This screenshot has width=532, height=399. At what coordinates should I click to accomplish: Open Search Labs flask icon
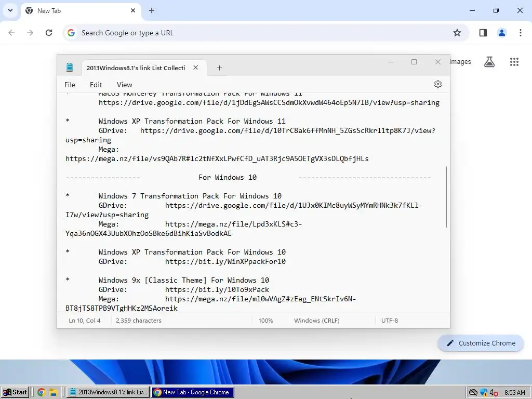tap(489, 62)
